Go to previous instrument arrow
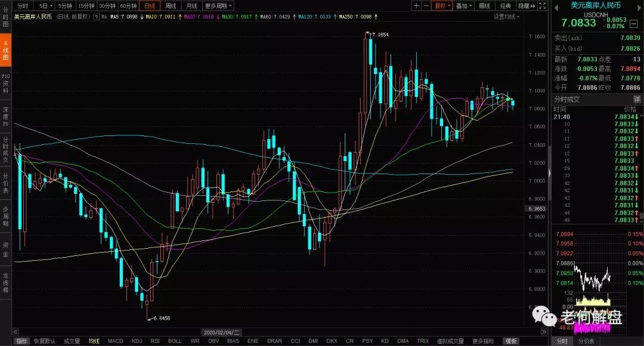The width and height of the screenshot is (644, 346). [556, 8]
